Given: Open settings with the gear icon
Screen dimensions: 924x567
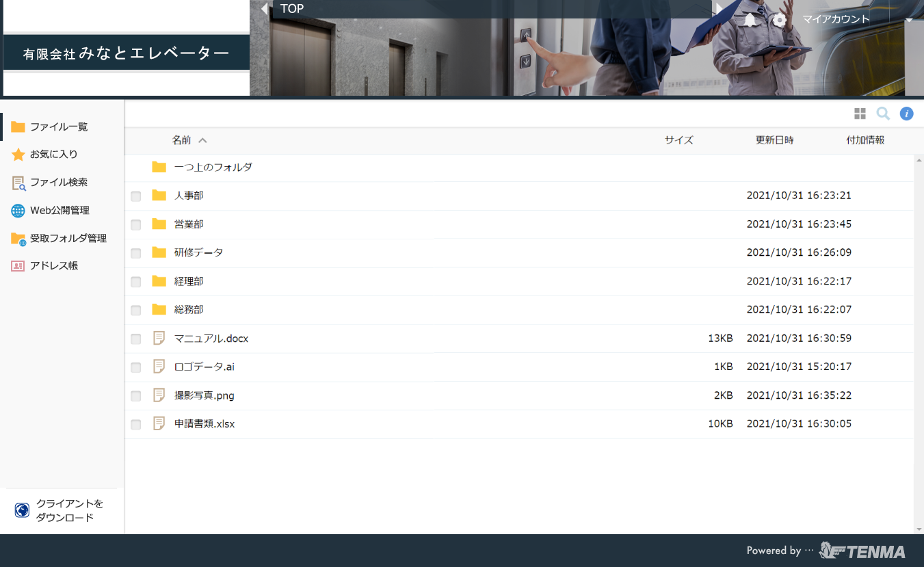Looking at the screenshot, I should (x=780, y=20).
